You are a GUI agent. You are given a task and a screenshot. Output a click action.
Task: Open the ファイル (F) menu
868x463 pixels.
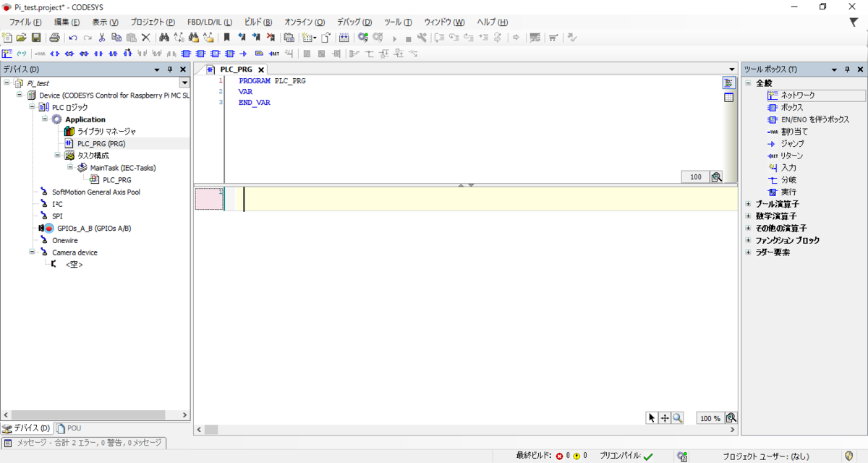coord(25,22)
